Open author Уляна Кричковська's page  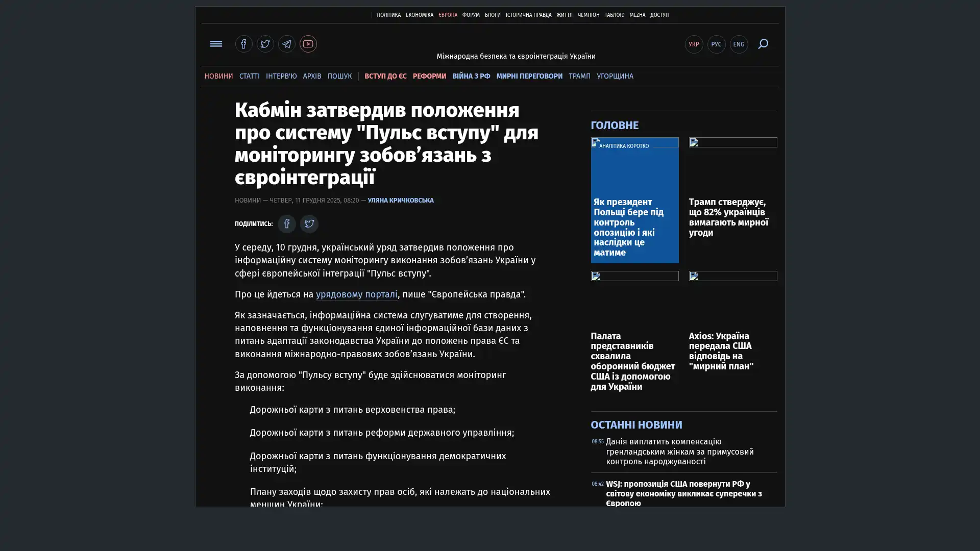[x=400, y=201]
